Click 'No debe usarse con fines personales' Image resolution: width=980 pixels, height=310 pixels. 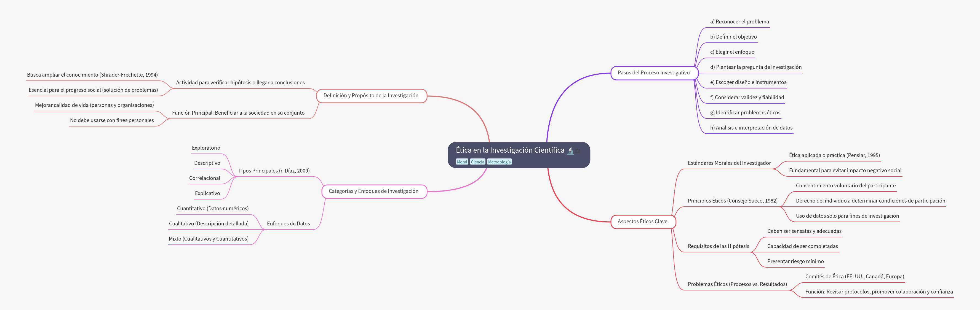coord(112,120)
